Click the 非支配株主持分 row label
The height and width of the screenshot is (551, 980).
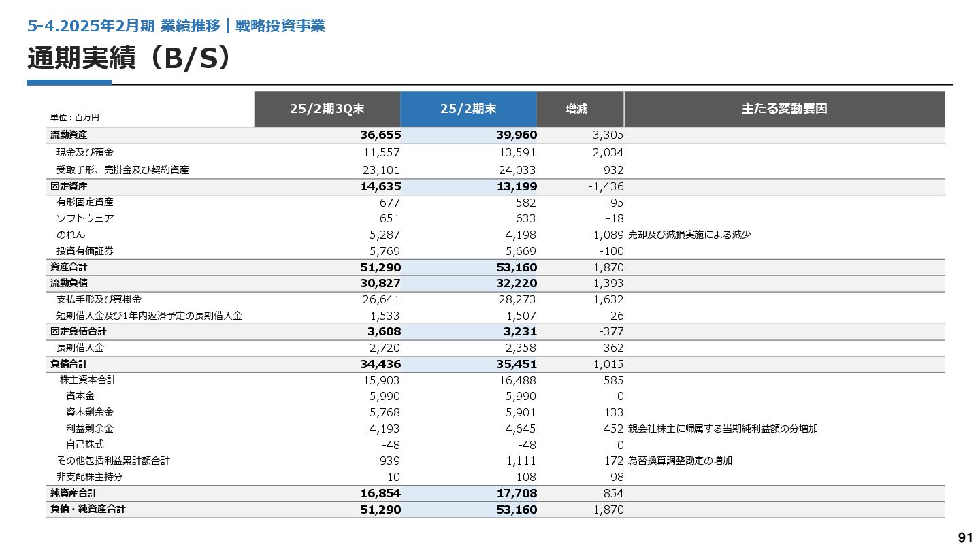[90, 477]
